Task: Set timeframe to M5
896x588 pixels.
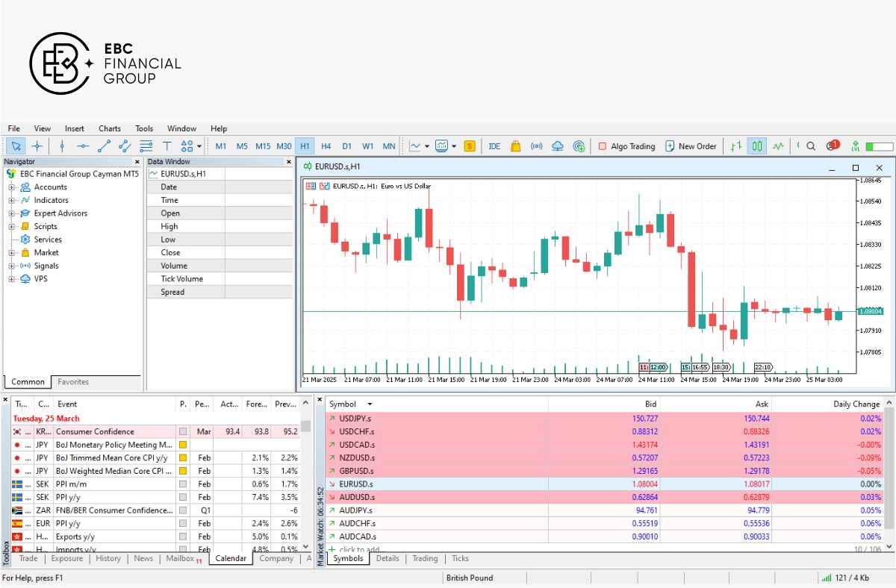Action: click(x=242, y=146)
